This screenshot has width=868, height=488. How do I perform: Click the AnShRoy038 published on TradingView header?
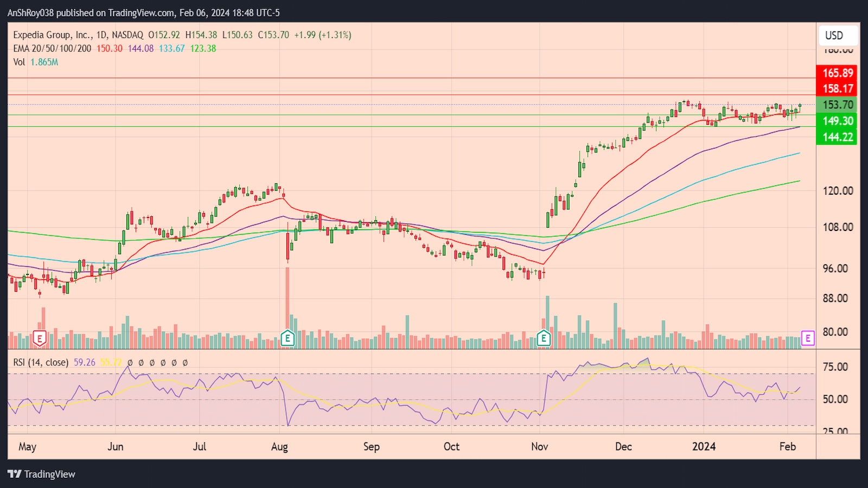143,12
